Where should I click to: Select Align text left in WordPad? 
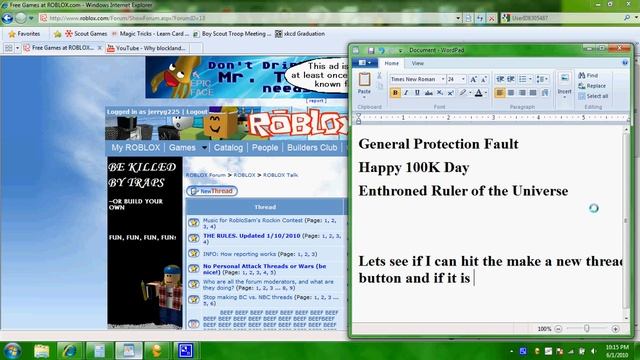pyautogui.click(x=500, y=93)
